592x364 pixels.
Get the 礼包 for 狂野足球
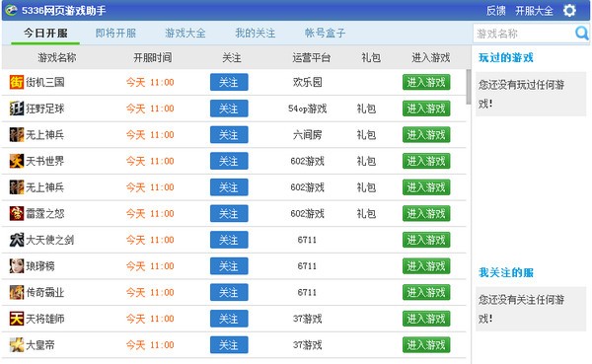tap(366, 109)
